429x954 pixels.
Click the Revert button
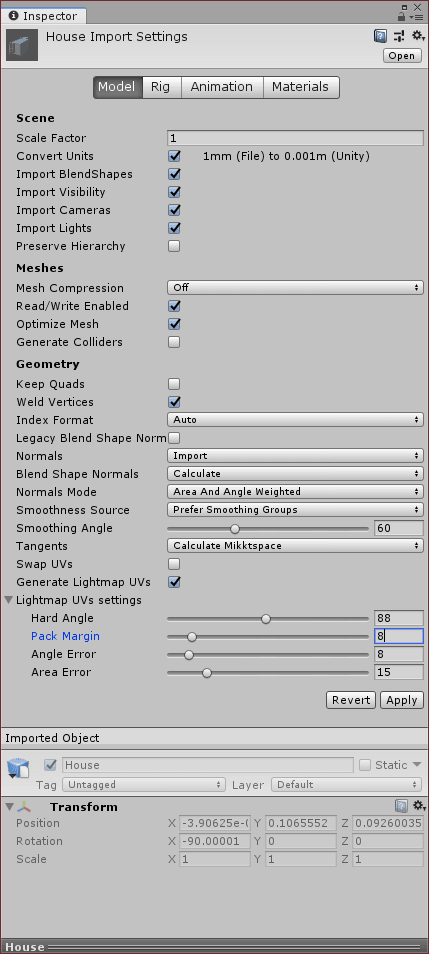351,700
